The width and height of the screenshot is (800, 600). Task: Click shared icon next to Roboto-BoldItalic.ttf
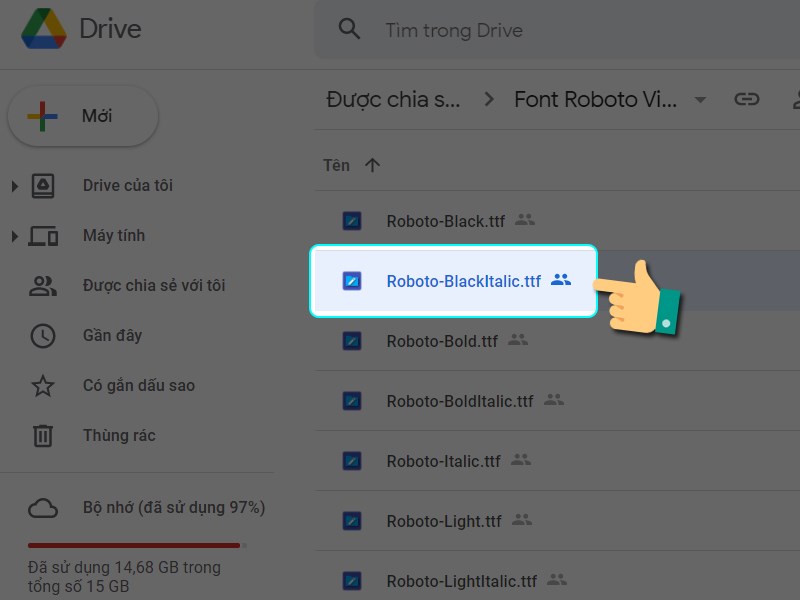(554, 400)
